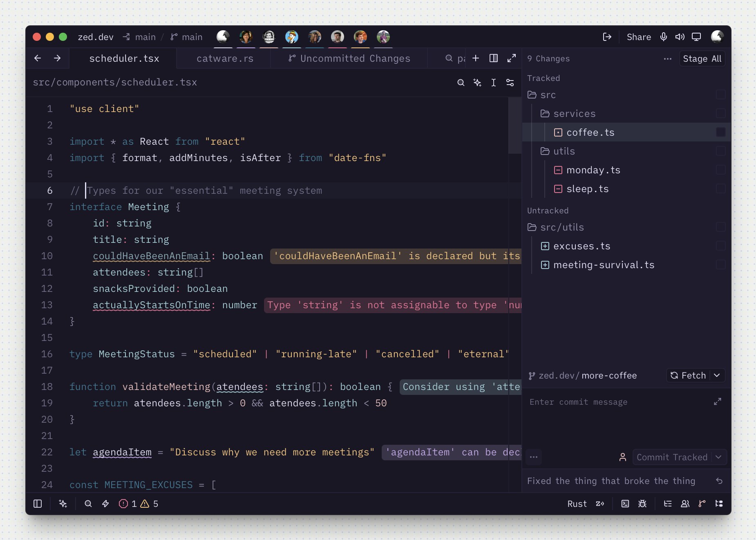This screenshot has height=540, width=756.
Task: Stage coffee.ts with its checkbox
Action: click(721, 132)
